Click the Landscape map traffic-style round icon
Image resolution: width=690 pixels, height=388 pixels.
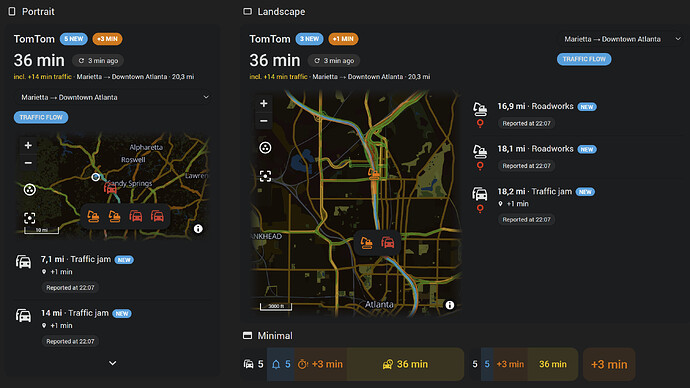265,148
